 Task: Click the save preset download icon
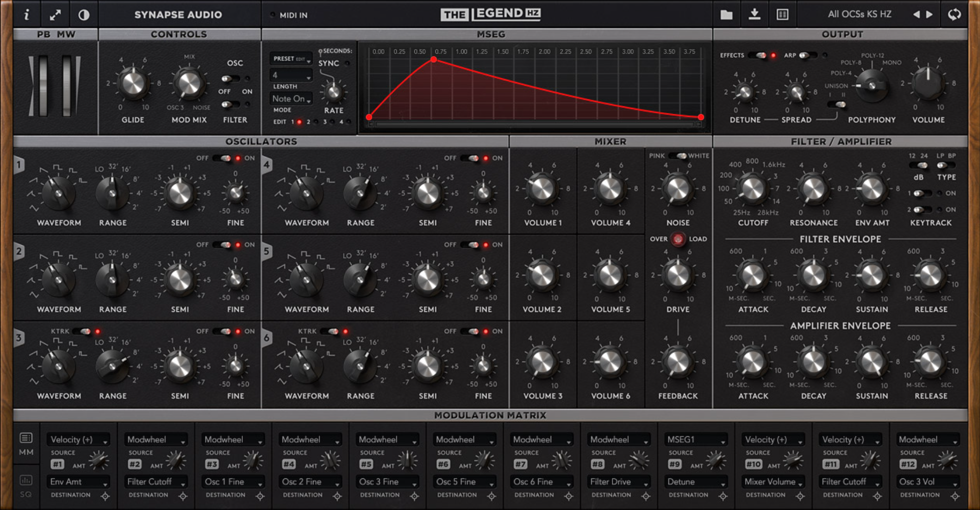click(x=755, y=14)
